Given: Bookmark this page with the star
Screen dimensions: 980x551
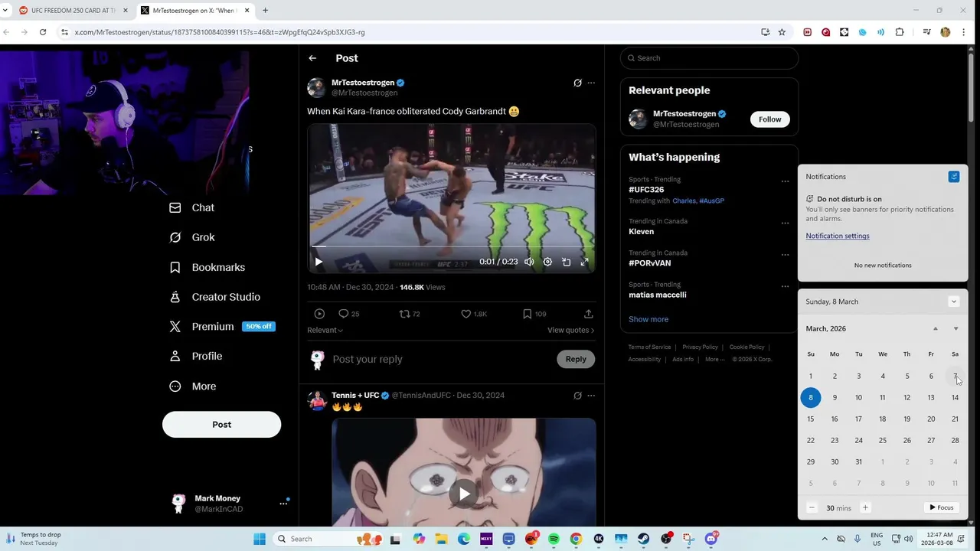Looking at the screenshot, I should 782,32.
